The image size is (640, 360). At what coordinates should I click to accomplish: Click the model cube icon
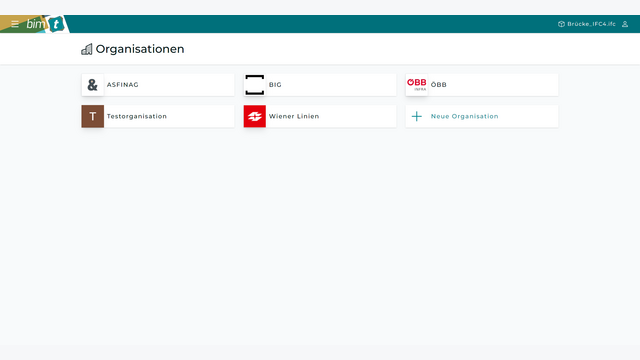click(x=561, y=24)
